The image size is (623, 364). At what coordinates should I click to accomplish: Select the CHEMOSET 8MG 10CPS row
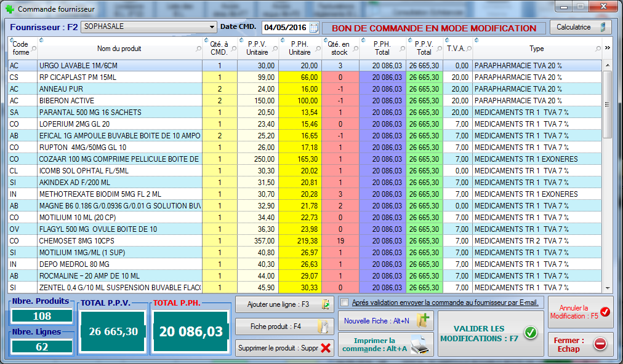[x=120, y=241]
